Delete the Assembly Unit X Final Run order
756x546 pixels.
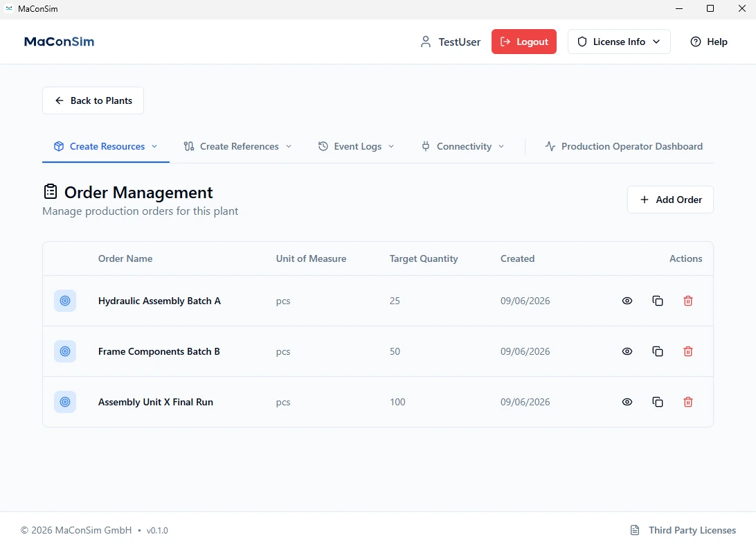[688, 402]
